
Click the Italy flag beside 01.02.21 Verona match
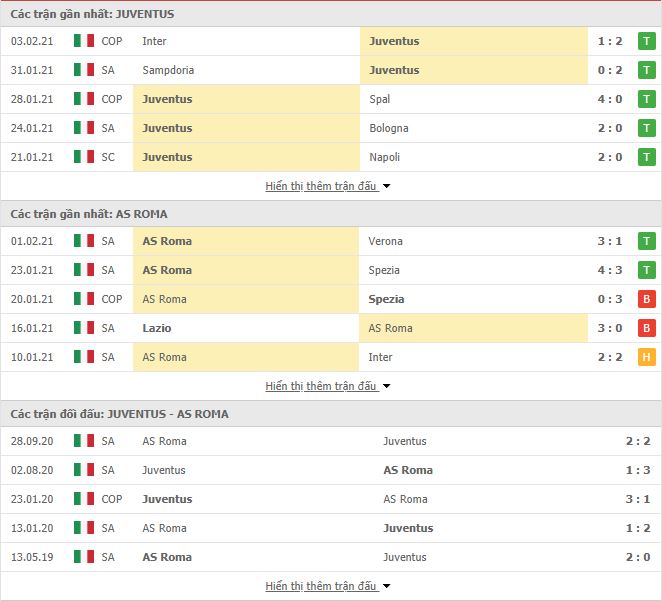pos(84,241)
